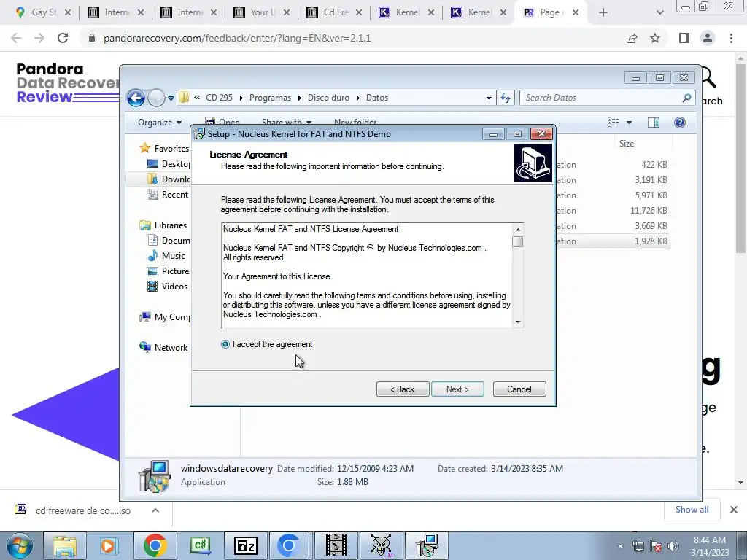This screenshot has height=560, width=747.
Task: Click the 'Search Datos' field
Action: (x=607, y=98)
